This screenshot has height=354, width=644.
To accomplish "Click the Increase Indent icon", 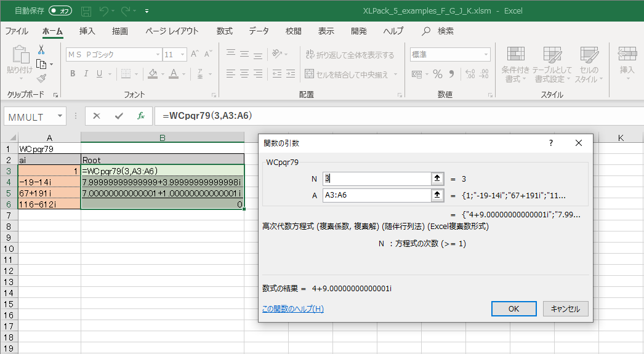I will pos(291,74).
